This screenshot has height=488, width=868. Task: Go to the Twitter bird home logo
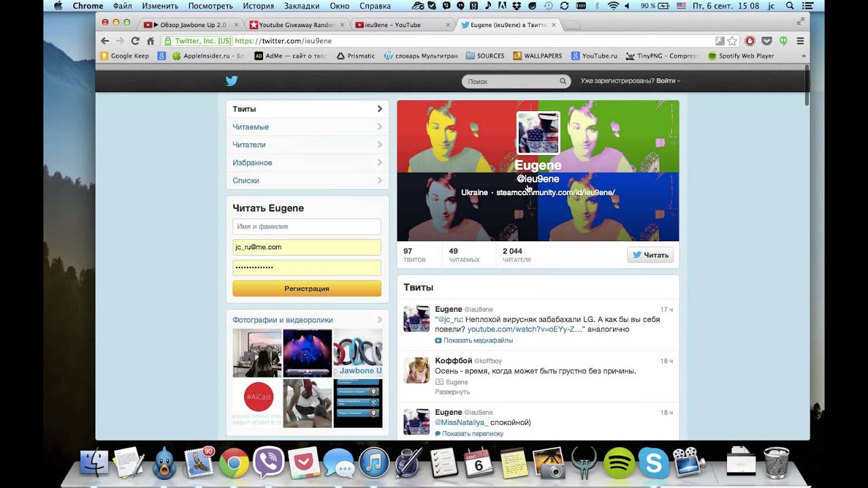tap(232, 81)
